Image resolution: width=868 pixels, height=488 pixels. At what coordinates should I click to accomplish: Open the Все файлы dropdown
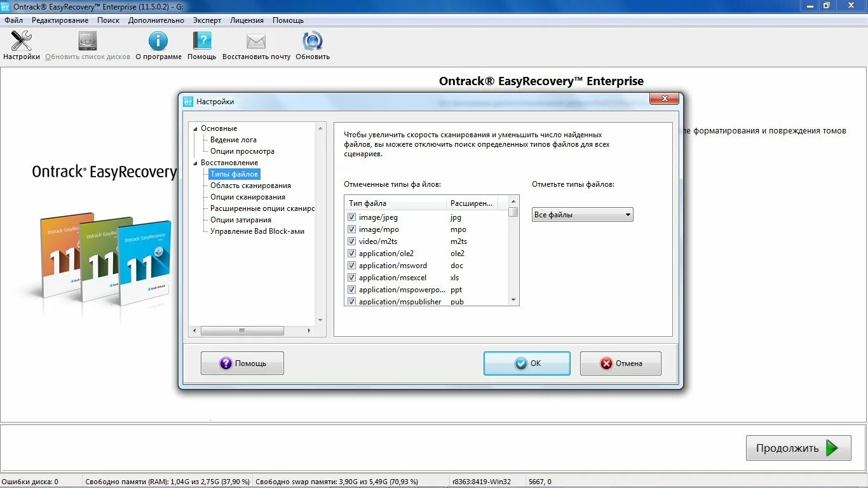click(583, 215)
